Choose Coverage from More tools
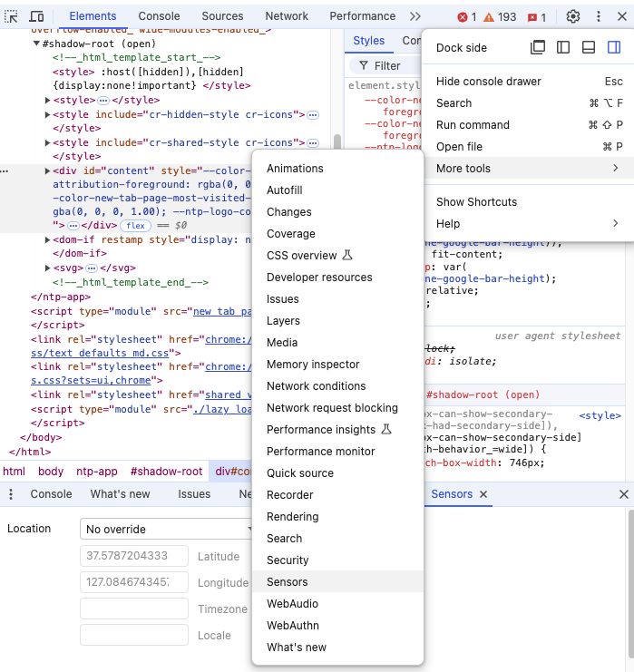The image size is (634, 672). coord(337,234)
